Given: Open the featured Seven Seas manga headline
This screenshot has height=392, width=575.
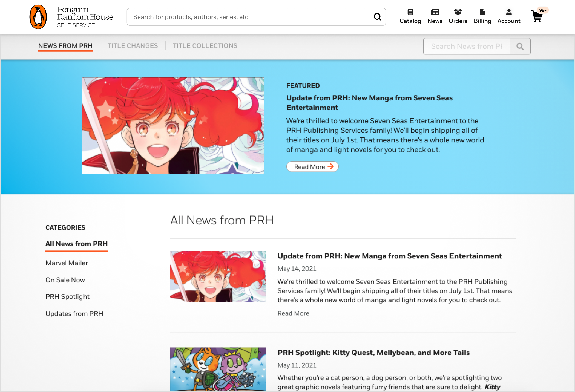Looking at the screenshot, I should [x=369, y=103].
